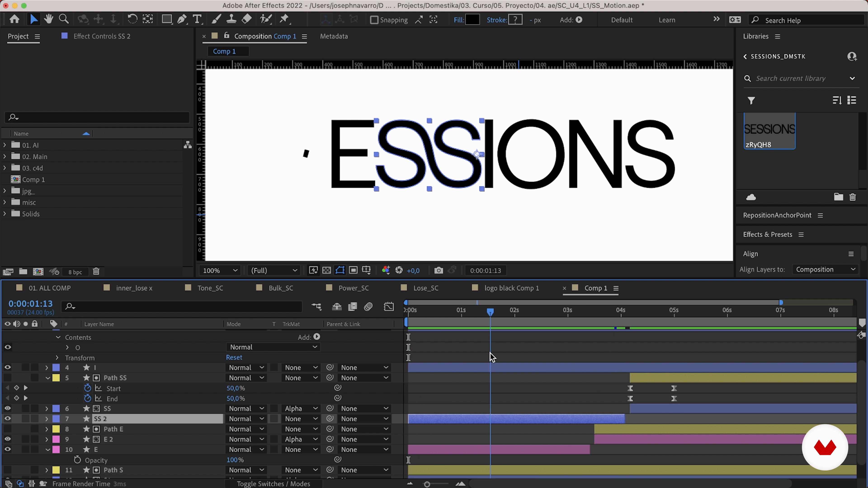Screen dimensions: 868x488
Task: Click the Transform Reset link
Action: (x=234, y=357)
